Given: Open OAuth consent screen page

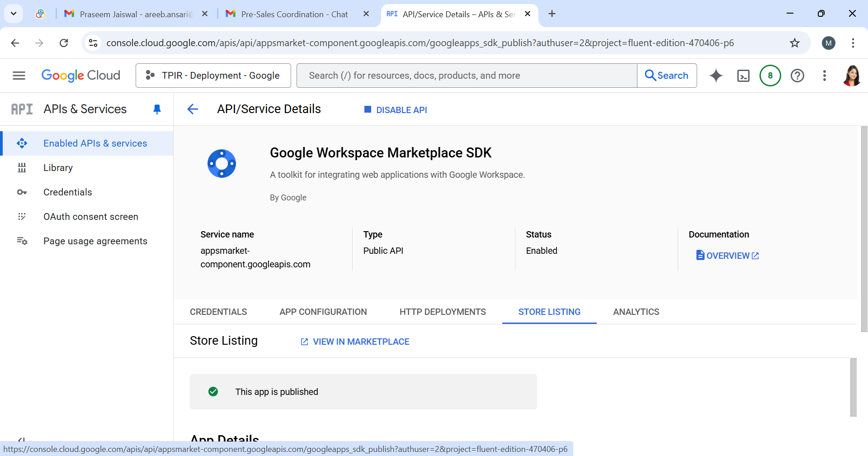Looking at the screenshot, I should point(87,217).
